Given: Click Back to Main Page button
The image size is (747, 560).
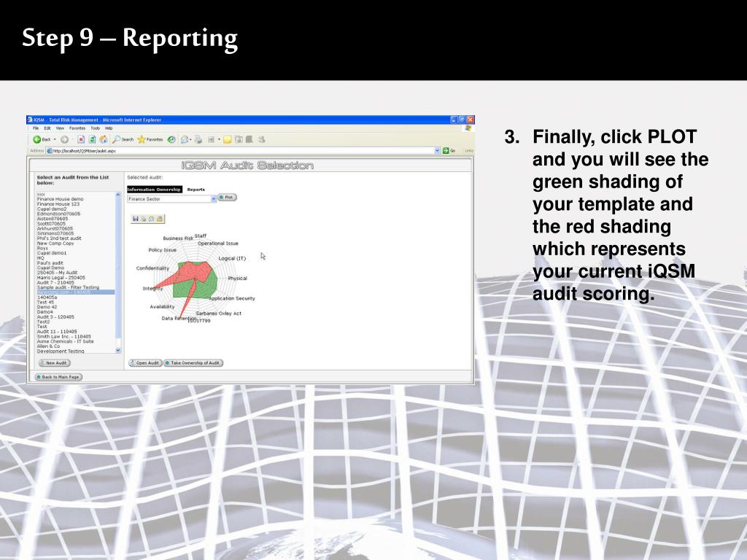Looking at the screenshot, I should pos(58,377).
